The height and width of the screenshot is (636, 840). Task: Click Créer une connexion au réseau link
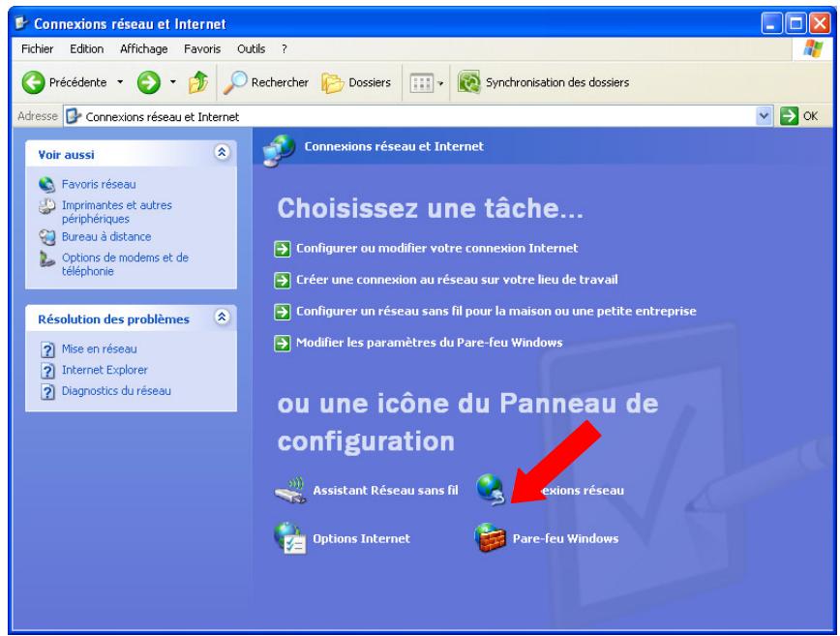tap(457, 280)
